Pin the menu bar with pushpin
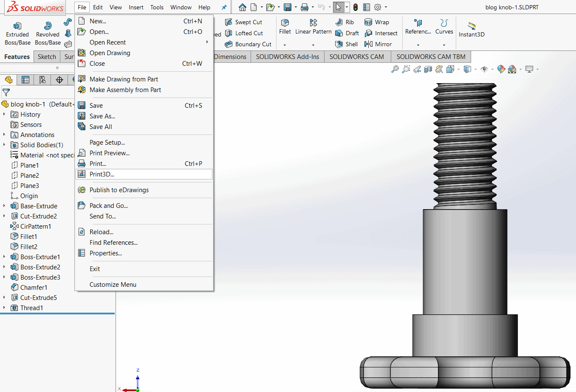Screen dimensions: 576x392 pyautogui.click(x=224, y=7)
